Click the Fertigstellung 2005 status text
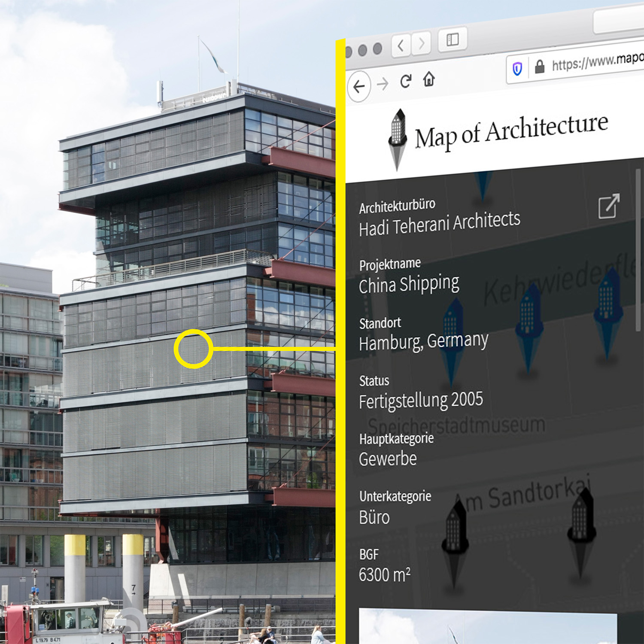Image resolution: width=644 pixels, height=644 pixels. pyautogui.click(x=421, y=400)
